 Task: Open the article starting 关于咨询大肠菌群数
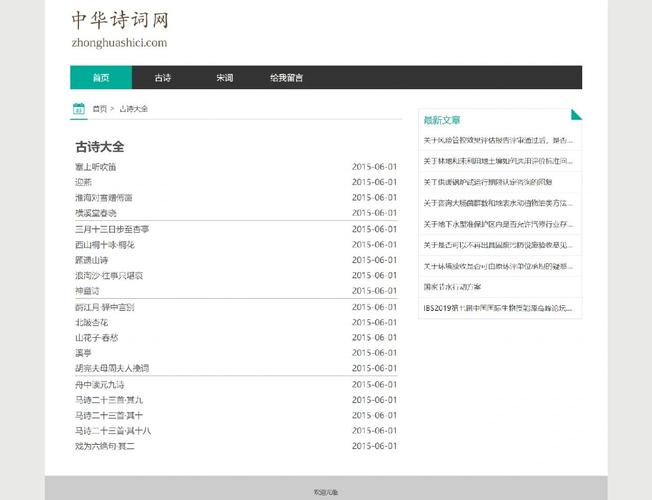tap(498, 203)
